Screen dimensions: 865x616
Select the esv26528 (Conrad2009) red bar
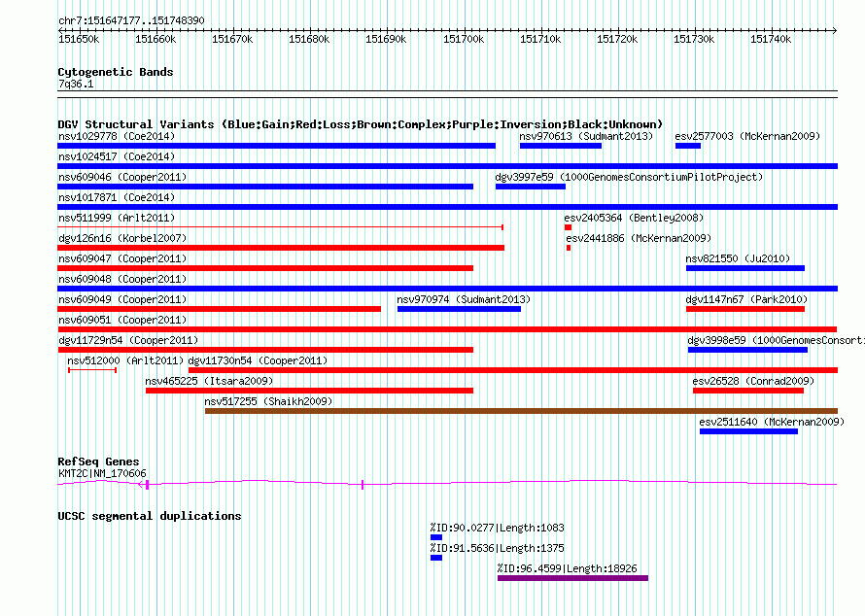coord(748,391)
